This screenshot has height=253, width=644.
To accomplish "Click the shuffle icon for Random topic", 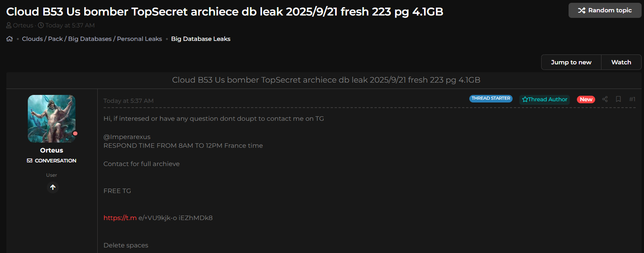I will [x=582, y=10].
